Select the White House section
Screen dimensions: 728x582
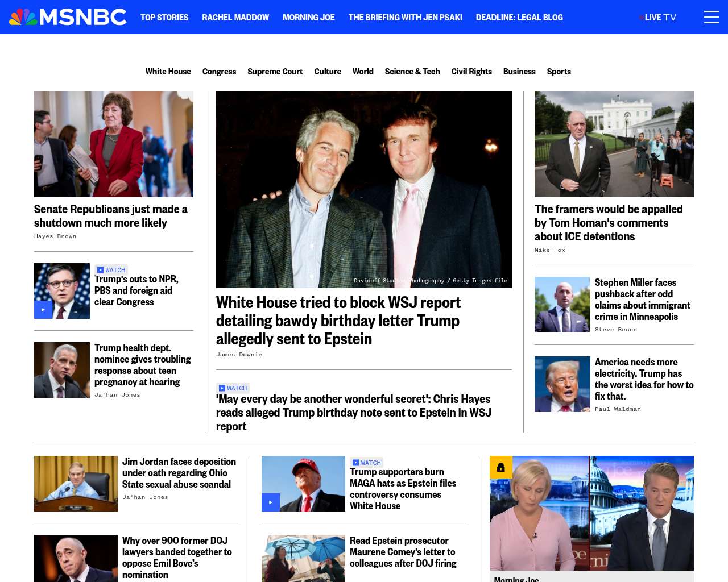pyautogui.click(x=168, y=72)
